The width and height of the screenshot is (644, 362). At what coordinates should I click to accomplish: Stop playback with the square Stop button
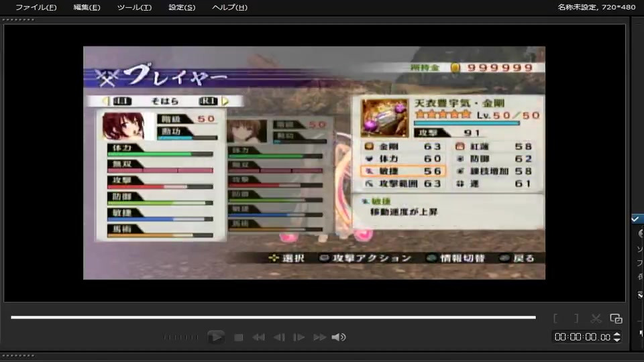coord(238,337)
